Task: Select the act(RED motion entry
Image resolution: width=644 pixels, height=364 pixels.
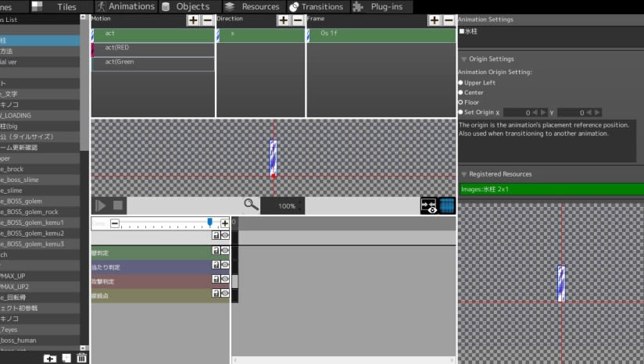Action: click(x=153, y=49)
